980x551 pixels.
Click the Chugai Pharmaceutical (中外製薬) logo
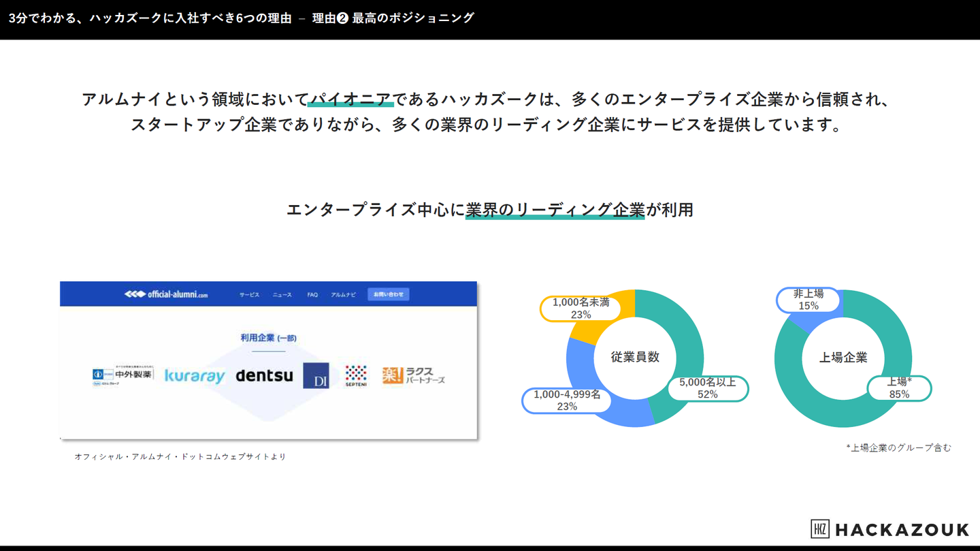click(122, 375)
